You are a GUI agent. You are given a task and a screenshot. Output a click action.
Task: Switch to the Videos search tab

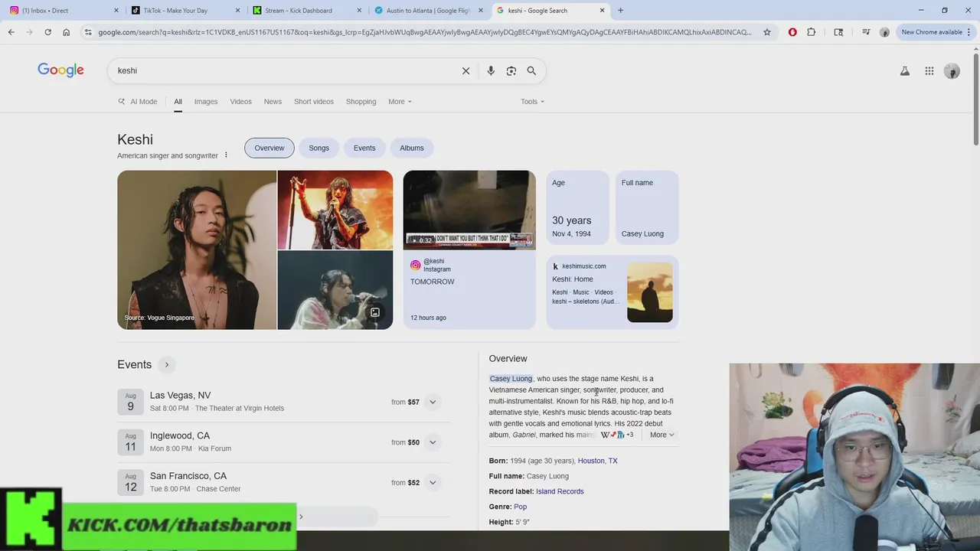[240, 101]
